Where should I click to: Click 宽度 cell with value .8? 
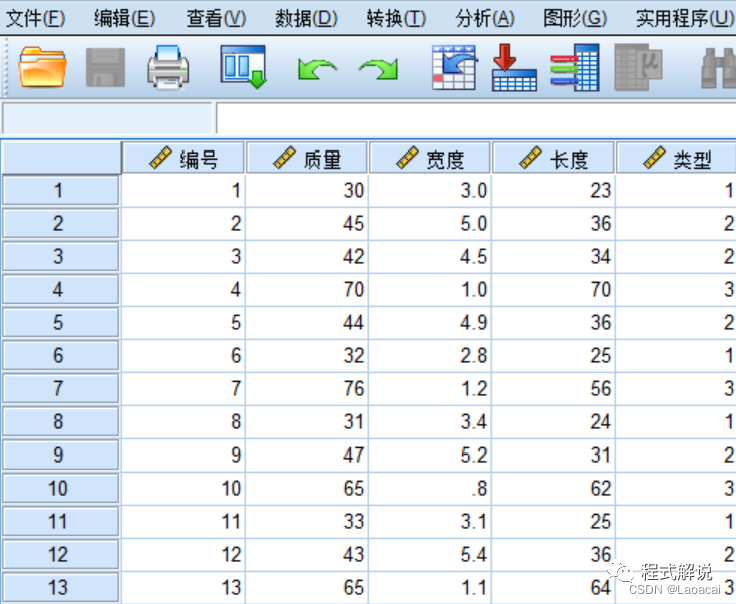pyautogui.click(x=430, y=489)
